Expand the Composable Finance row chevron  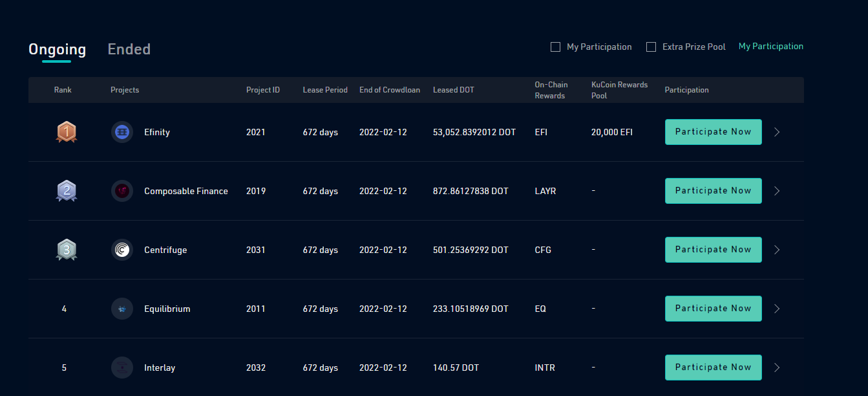click(777, 191)
